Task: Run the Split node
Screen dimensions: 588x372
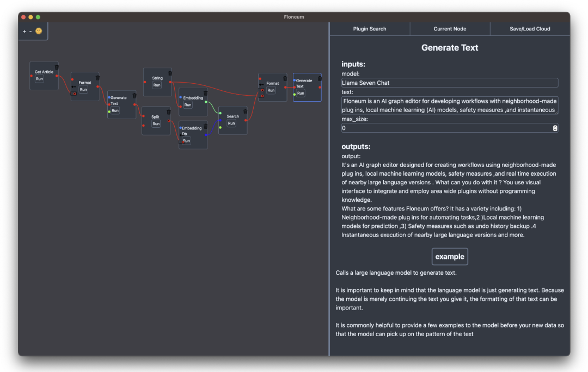Action: pyautogui.click(x=156, y=124)
